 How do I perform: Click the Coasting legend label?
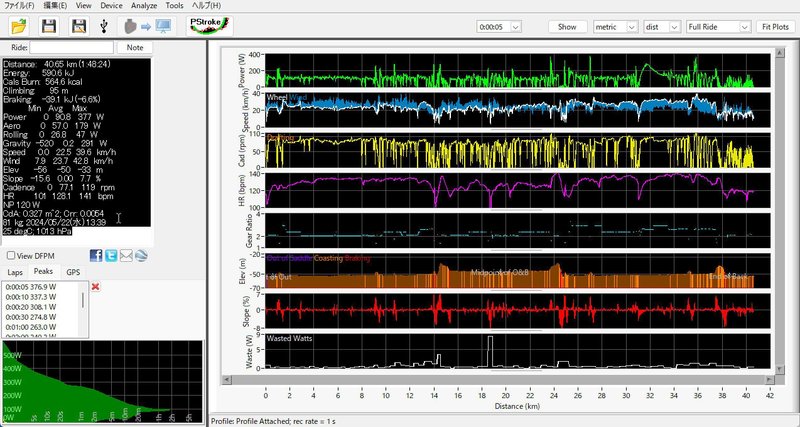coord(328,258)
